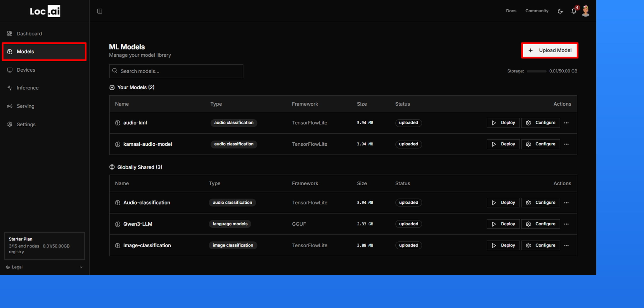Open more options for Image-classification
644x308 pixels.
click(x=566, y=245)
